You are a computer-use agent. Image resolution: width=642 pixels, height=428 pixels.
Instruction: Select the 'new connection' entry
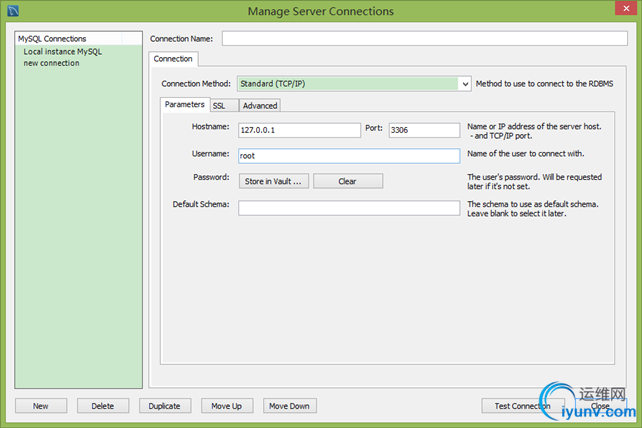pos(51,63)
